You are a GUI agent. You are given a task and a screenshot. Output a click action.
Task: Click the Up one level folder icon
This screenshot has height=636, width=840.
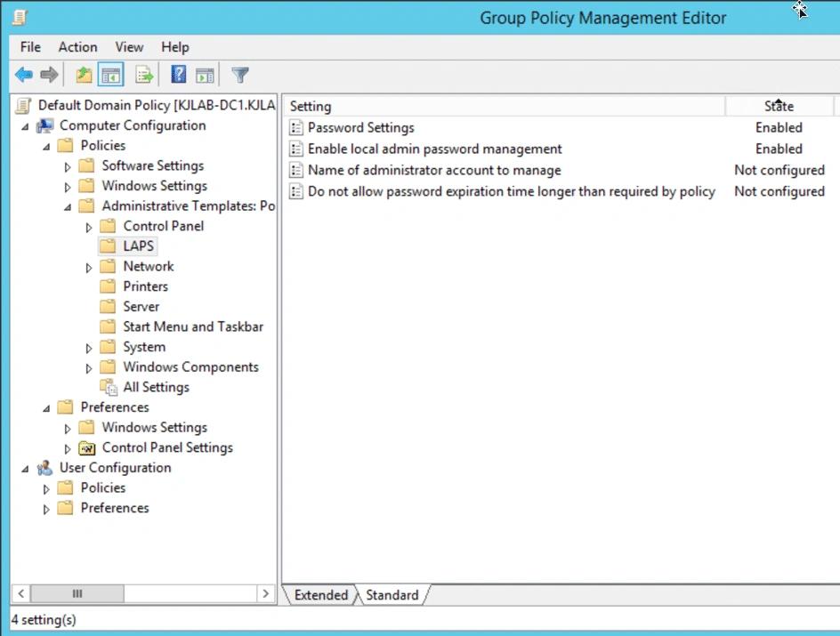85,75
